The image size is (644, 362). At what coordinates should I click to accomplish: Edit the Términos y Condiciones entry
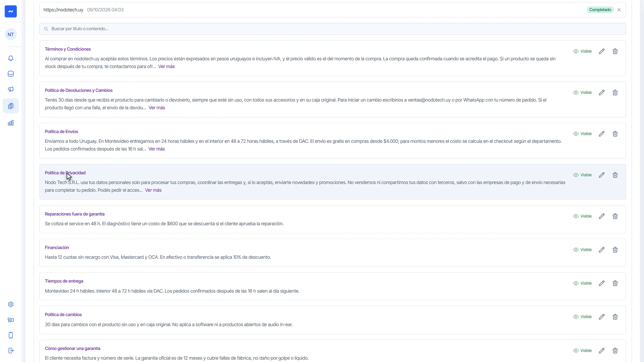(602, 51)
